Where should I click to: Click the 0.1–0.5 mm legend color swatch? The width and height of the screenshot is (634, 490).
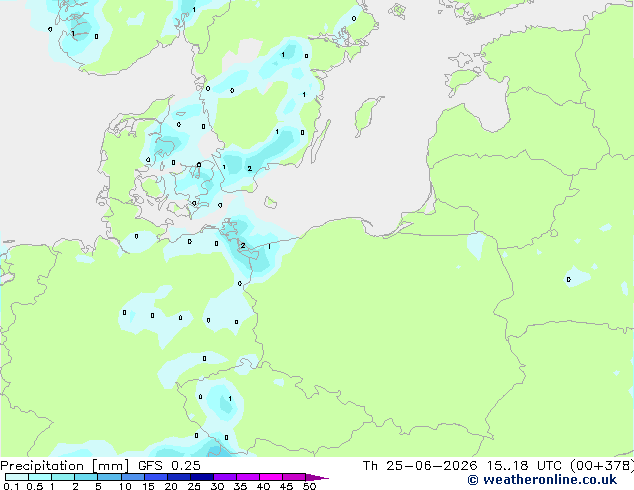[x=17, y=477]
